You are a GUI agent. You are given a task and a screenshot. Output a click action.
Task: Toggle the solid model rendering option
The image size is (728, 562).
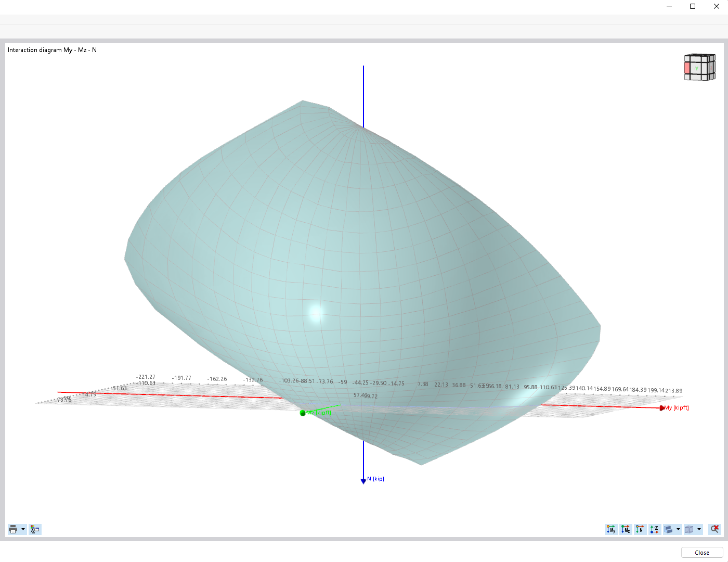coord(669,529)
